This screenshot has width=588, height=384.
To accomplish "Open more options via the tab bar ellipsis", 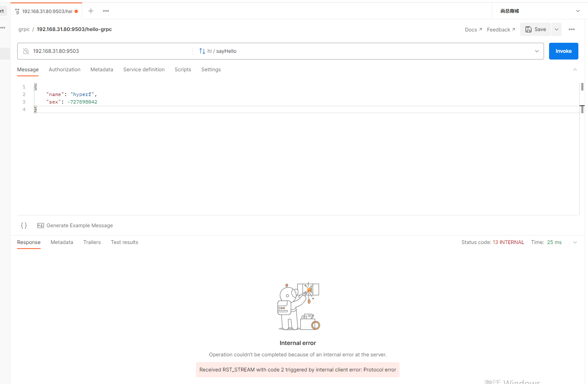I will [106, 11].
